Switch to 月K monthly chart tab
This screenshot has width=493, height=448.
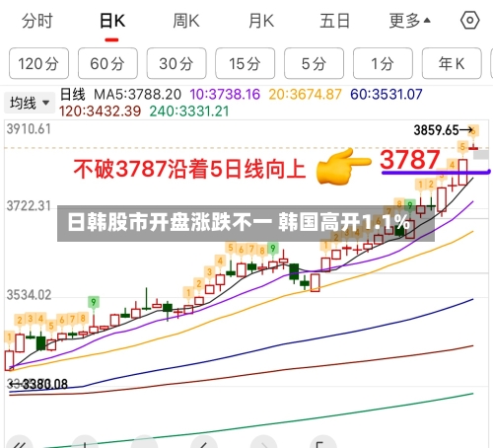pyautogui.click(x=261, y=21)
